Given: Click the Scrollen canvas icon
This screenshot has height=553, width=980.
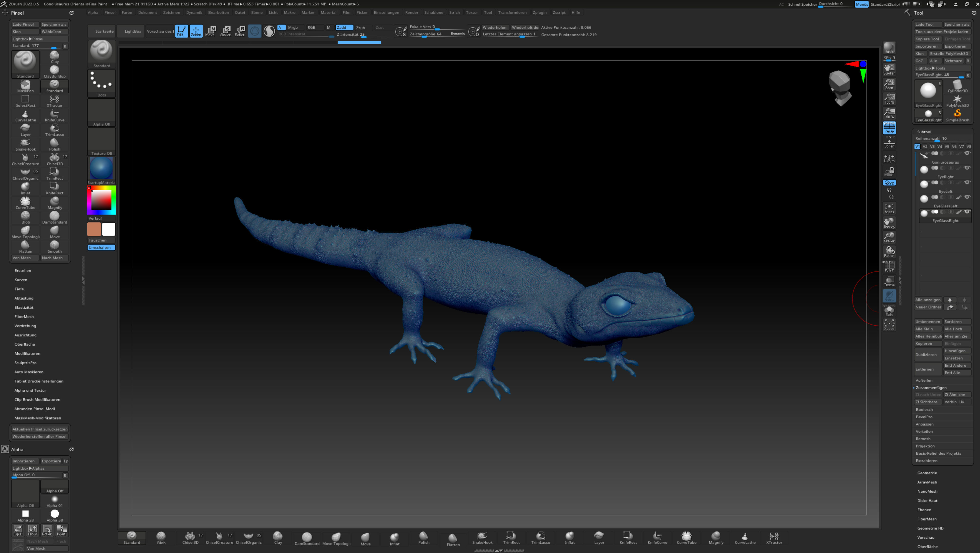Looking at the screenshot, I should [x=889, y=69].
